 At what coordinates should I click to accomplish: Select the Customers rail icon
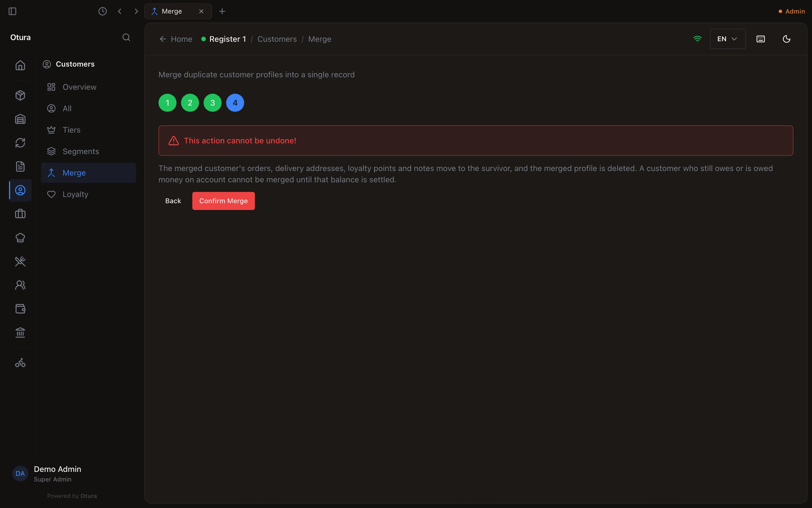(x=21, y=190)
